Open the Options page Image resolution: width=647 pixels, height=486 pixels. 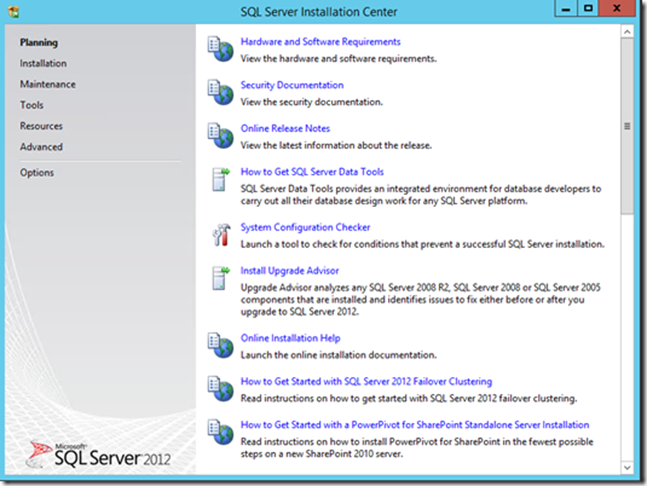point(37,172)
